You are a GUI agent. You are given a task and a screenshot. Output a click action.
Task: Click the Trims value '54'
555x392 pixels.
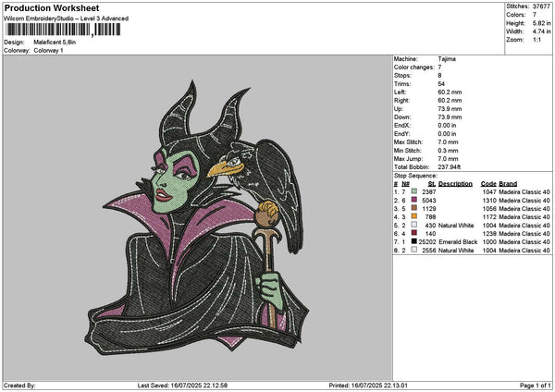coord(441,84)
